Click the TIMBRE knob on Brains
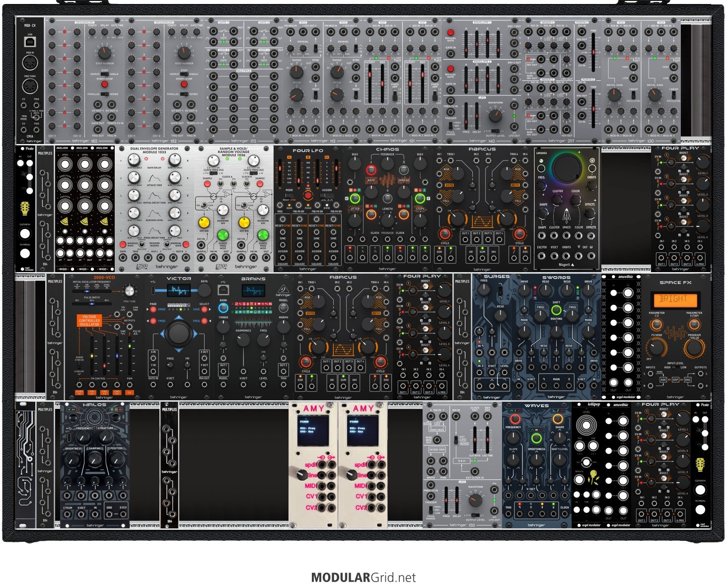728x588 pixels. [x=223, y=326]
